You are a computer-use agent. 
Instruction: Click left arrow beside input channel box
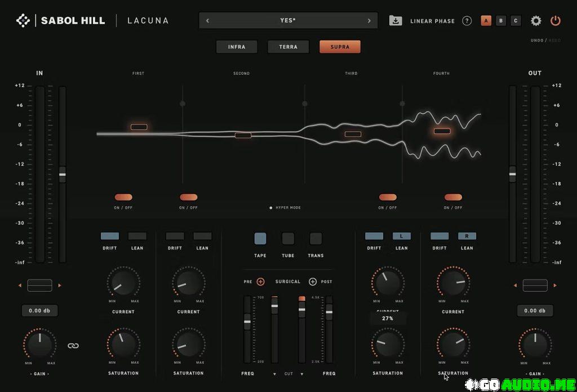pos(20,286)
